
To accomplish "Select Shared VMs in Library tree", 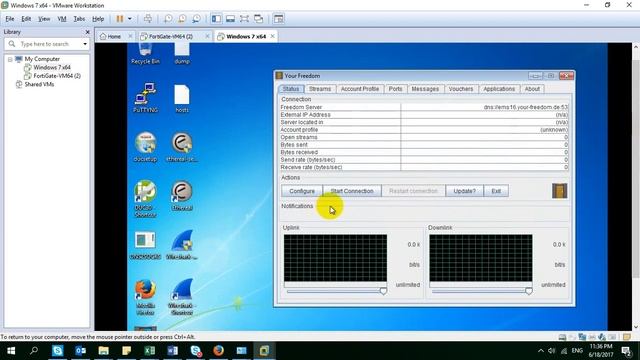I will point(35,84).
